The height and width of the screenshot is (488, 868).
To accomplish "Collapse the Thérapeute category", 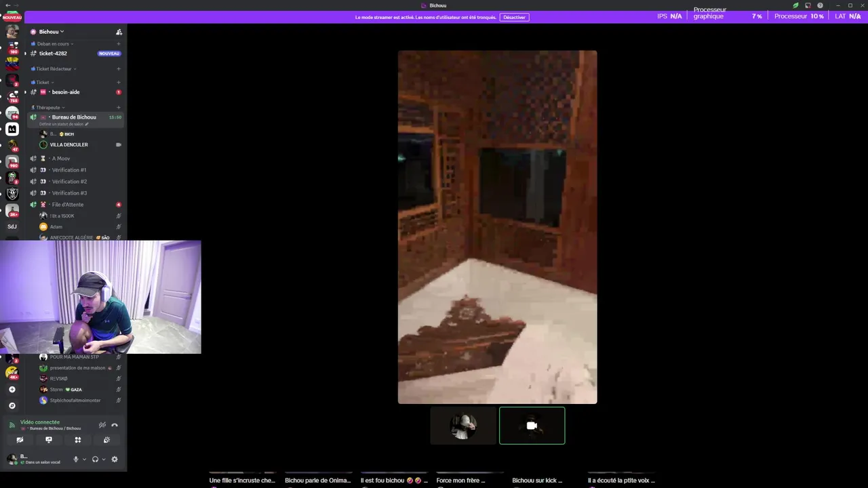I will coord(50,108).
